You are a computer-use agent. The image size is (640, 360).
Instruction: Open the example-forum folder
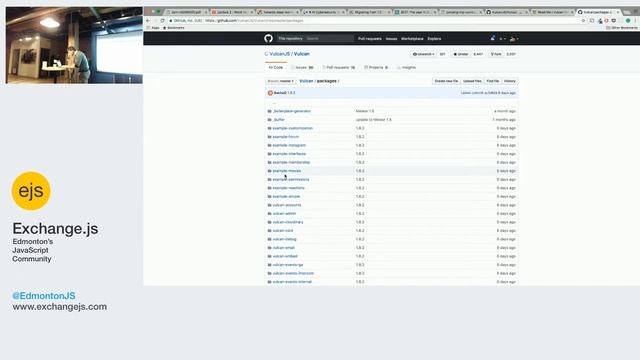pyautogui.click(x=286, y=137)
